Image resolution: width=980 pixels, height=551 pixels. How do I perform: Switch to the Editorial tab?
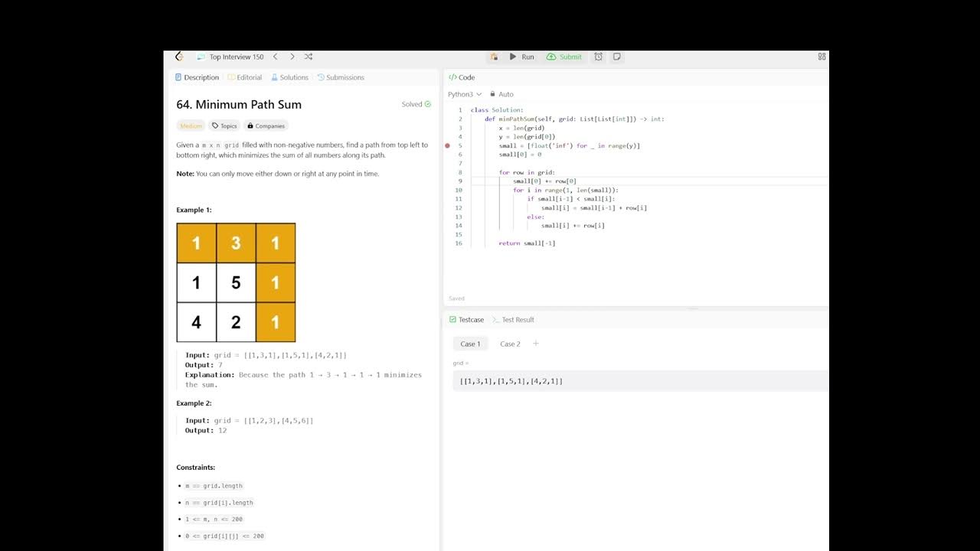(x=245, y=77)
